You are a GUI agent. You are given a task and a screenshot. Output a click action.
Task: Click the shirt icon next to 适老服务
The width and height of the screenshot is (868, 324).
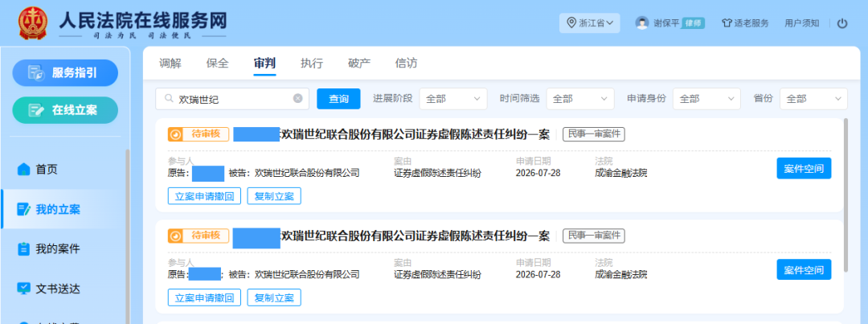pos(727,23)
